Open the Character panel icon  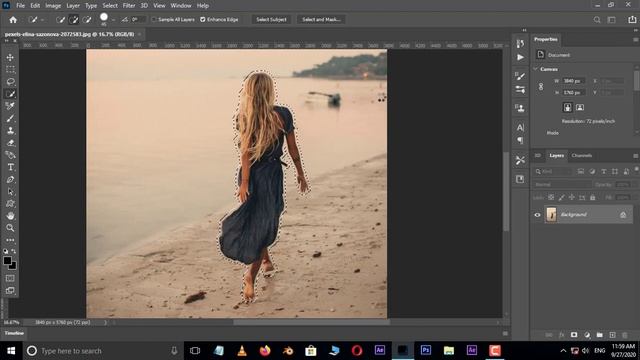coord(520,127)
